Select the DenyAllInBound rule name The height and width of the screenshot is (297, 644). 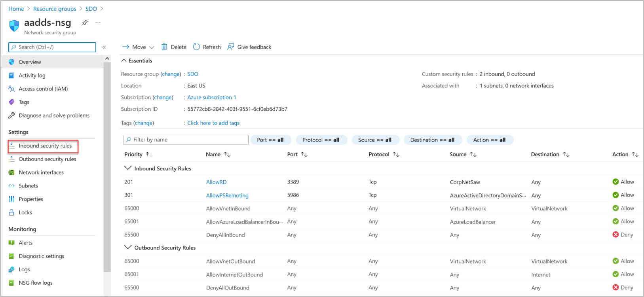[226, 235]
